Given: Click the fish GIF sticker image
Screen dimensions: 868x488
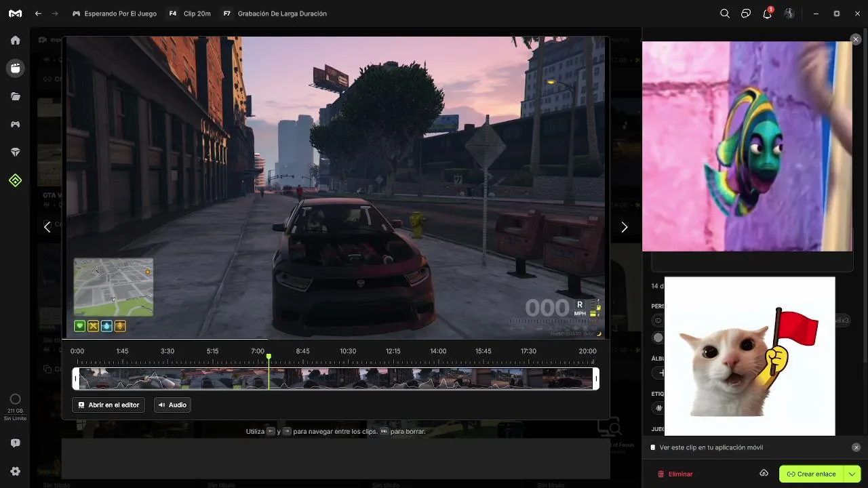Looking at the screenshot, I should point(747,146).
